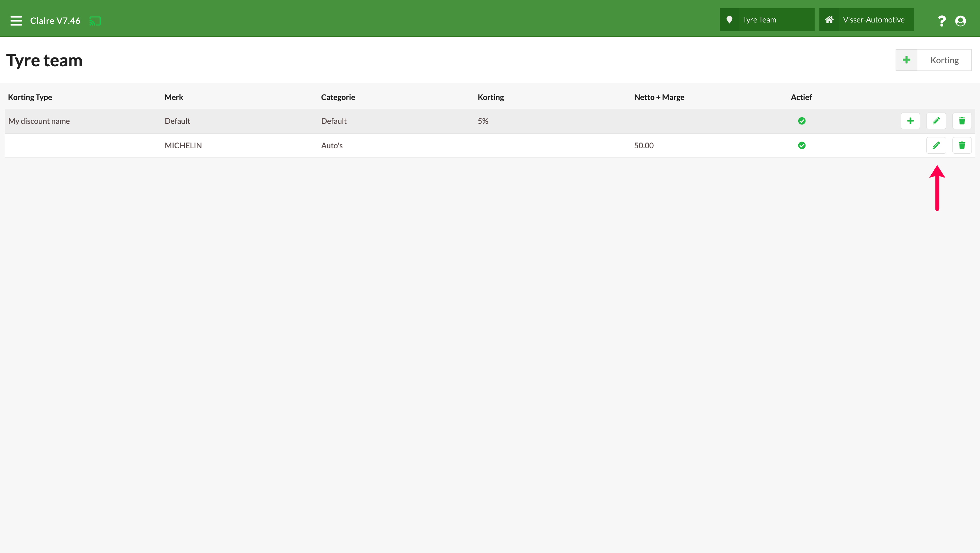Click the Claire V7.46 title
This screenshot has height=553, width=980.
point(55,20)
